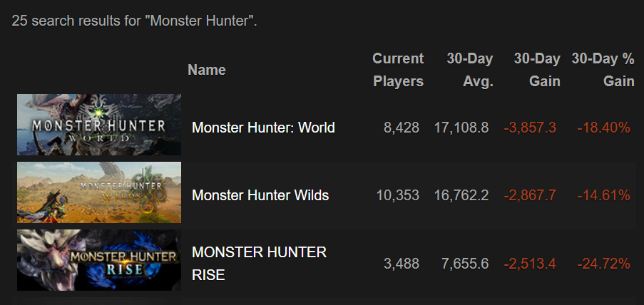Sort by the 30-Day Gain column header
This screenshot has height=305, width=644.
pos(537,70)
